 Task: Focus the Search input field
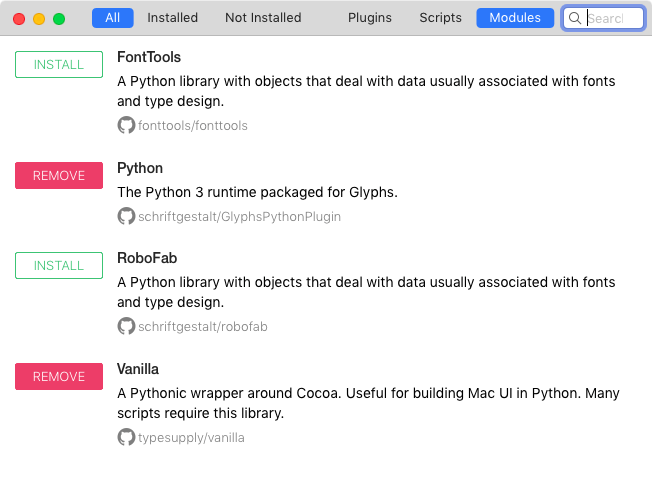coord(612,18)
